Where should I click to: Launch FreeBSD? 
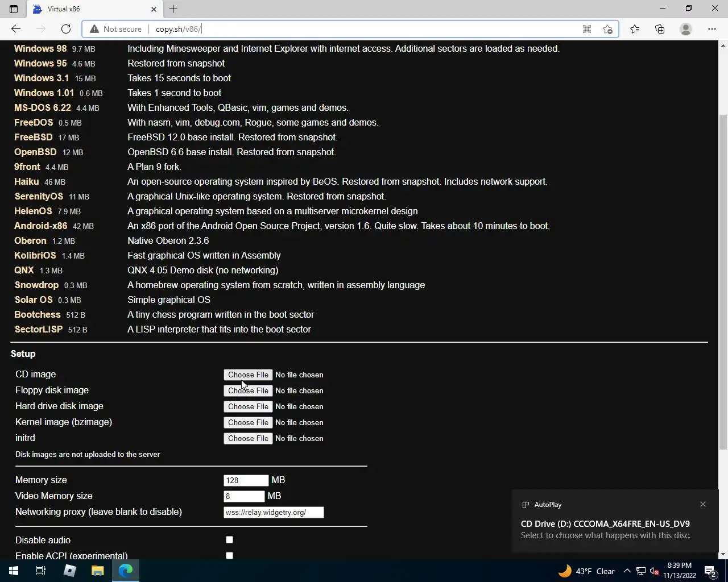point(34,137)
